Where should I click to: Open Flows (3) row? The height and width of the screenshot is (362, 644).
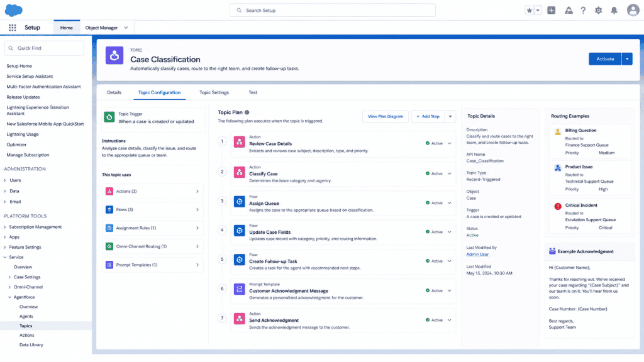(153, 210)
